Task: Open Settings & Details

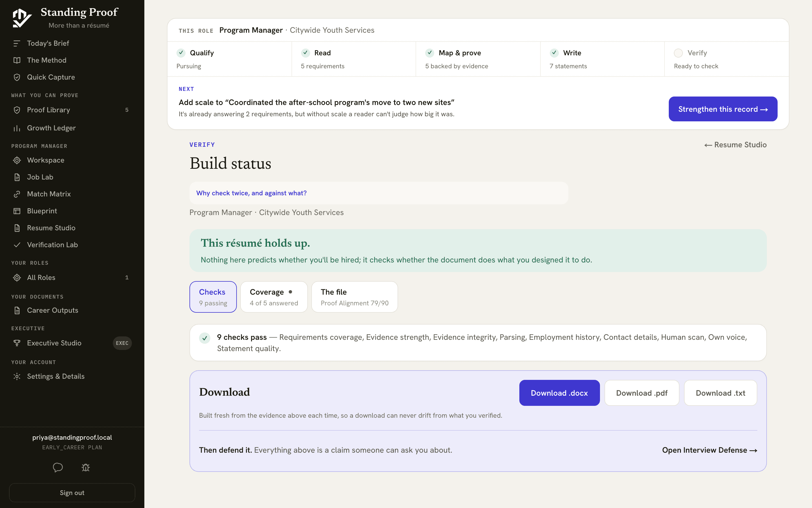Action: click(72, 376)
